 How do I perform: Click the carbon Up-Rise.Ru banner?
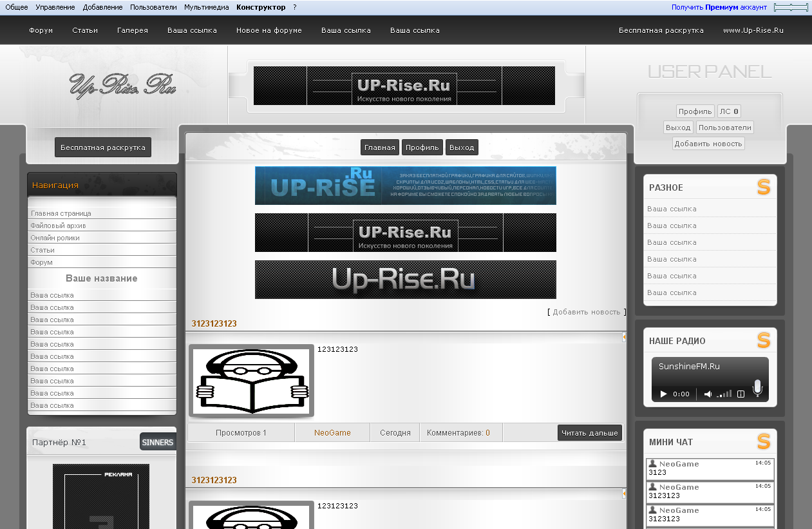point(406,280)
